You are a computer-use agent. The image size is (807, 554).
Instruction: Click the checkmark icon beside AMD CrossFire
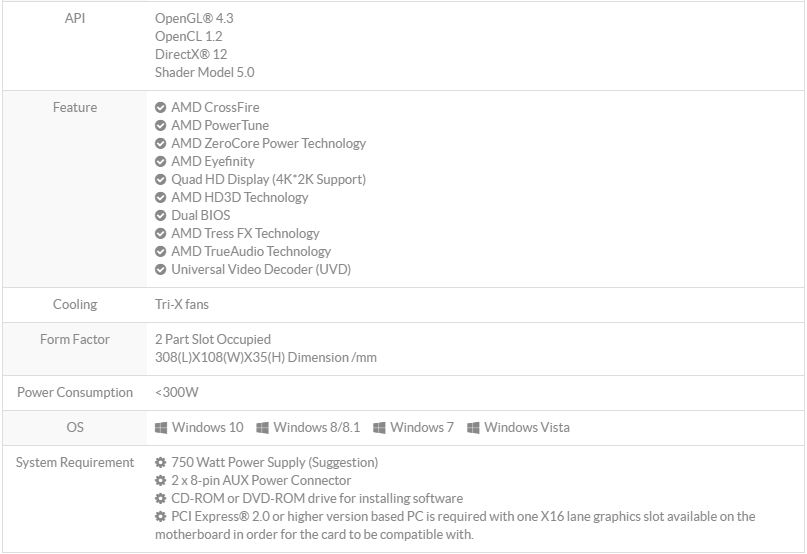[x=161, y=108]
